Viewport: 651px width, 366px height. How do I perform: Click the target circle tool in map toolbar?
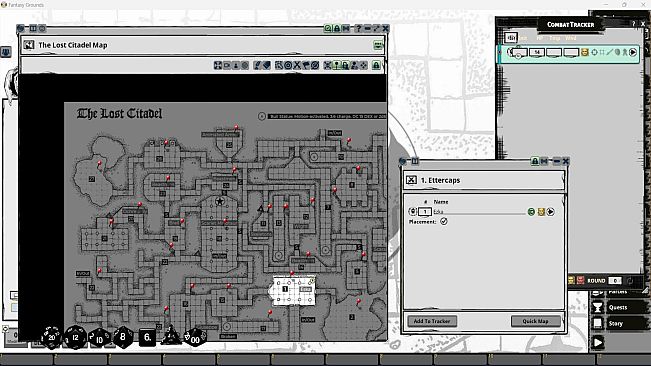[x=288, y=65]
